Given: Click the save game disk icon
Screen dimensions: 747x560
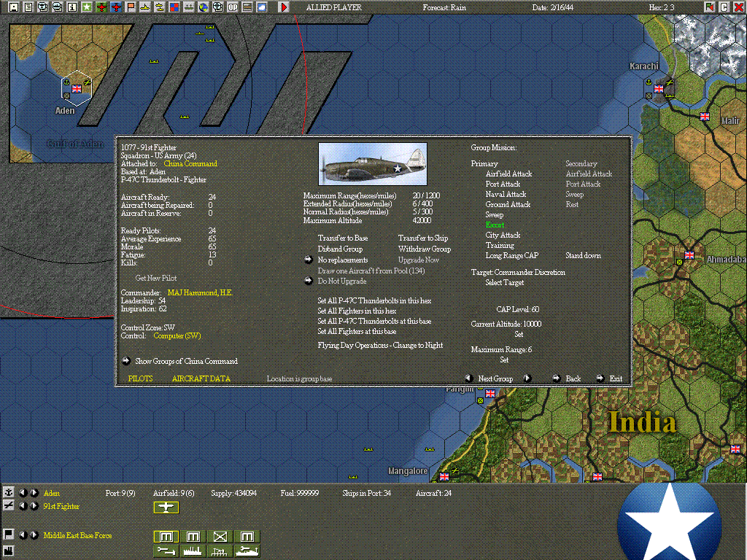Looking at the screenshot, I should [x=13, y=7].
